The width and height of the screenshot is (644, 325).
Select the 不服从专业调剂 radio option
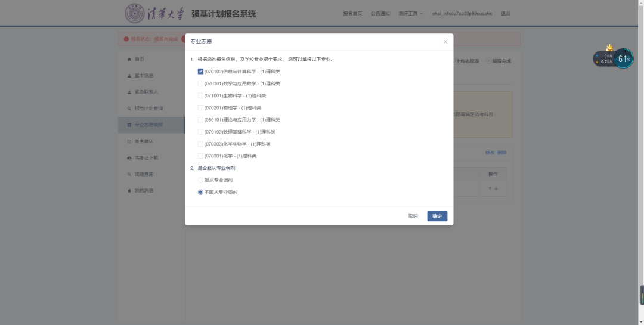click(x=200, y=192)
